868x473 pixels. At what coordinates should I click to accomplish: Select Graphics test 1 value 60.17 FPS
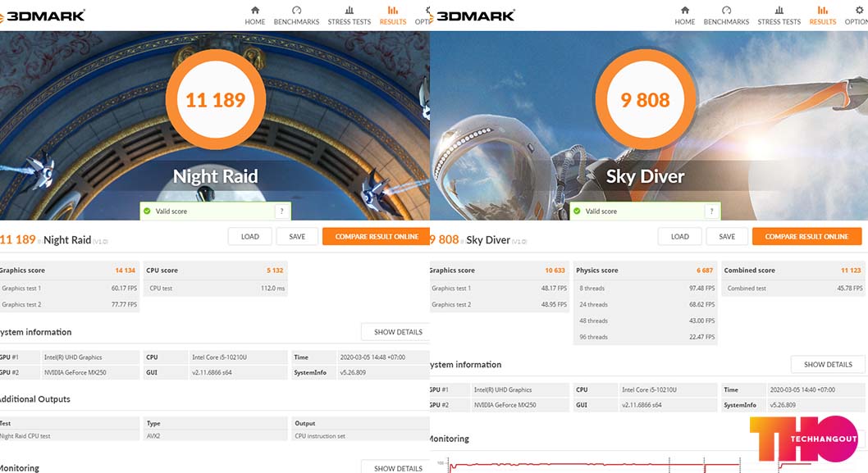pyautogui.click(x=124, y=289)
